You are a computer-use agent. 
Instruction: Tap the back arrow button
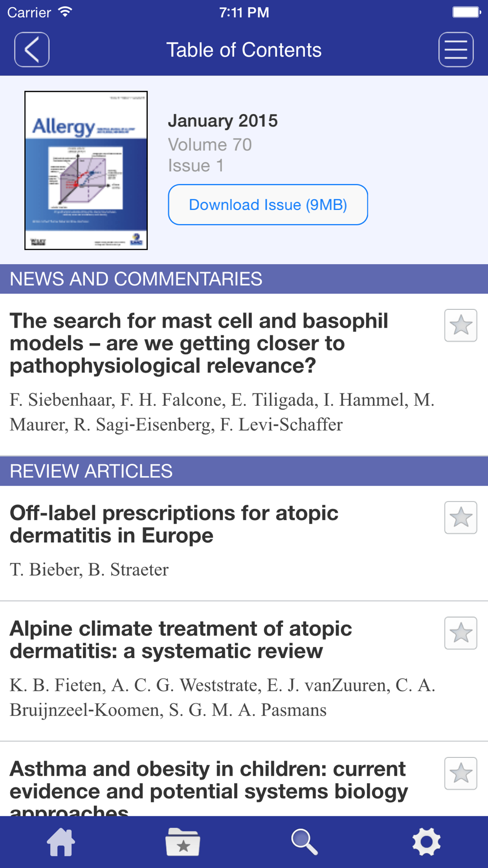point(32,50)
